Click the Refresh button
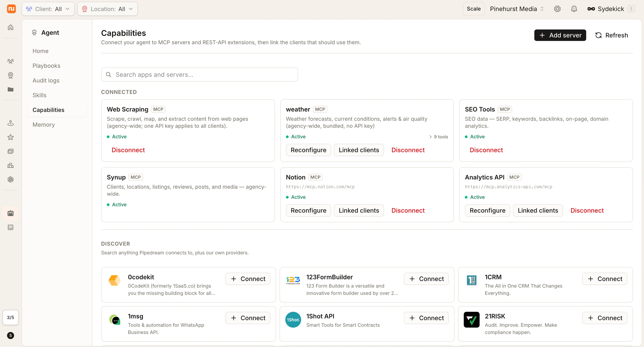 (612, 35)
